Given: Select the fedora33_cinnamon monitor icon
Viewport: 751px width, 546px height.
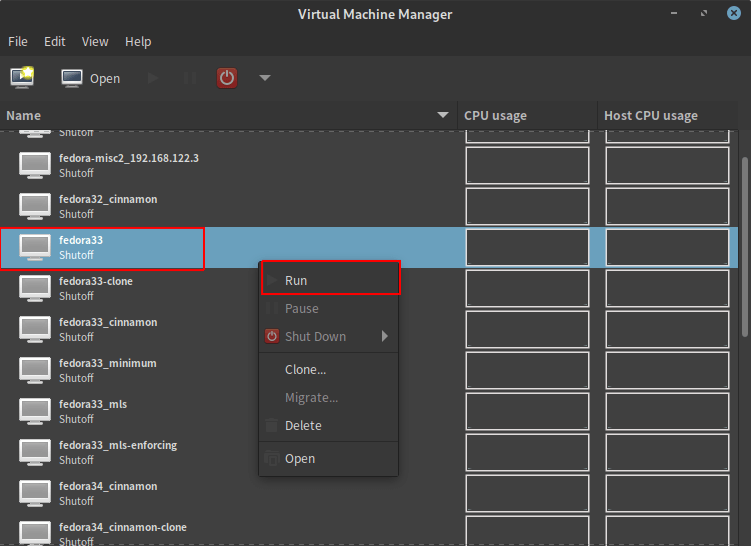Looking at the screenshot, I should click(35, 330).
